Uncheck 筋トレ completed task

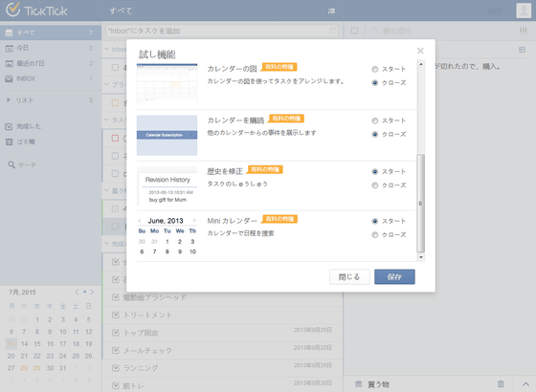click(116, 385)
